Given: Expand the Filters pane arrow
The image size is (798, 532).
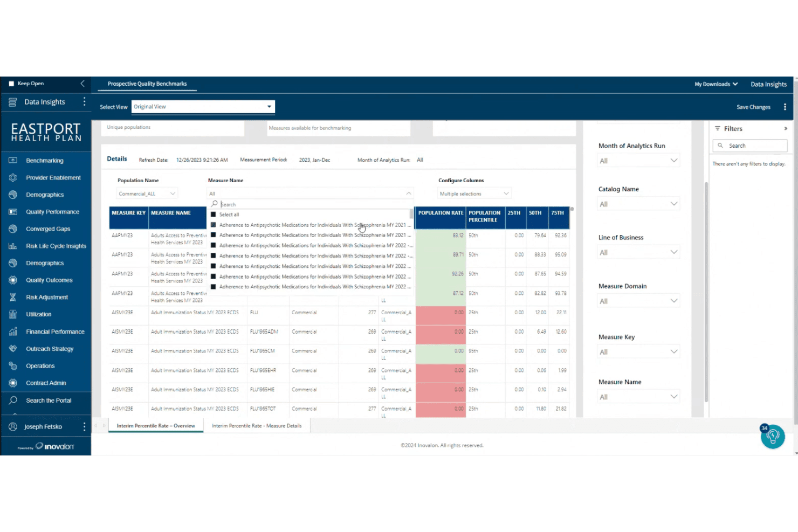Looking at the screenshot, I should click(786, 129).
